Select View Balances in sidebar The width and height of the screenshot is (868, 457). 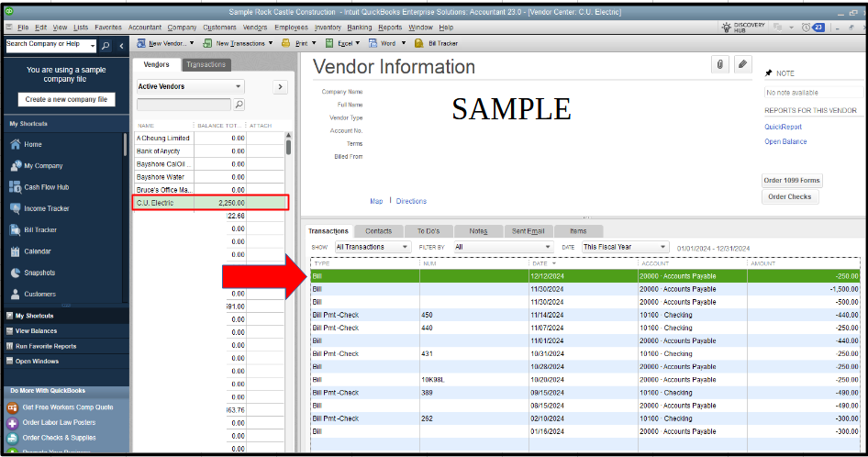[x=36, y=330]
